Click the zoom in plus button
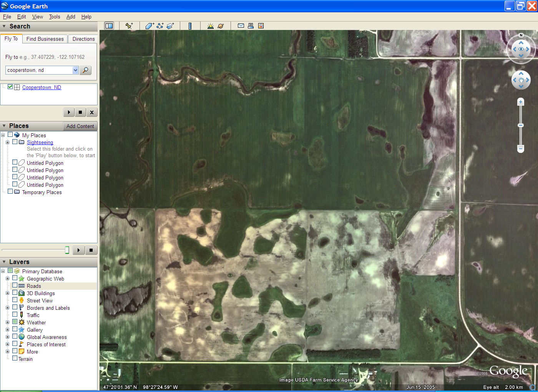Viewport: 538px width, 392px height. (521, 102)
